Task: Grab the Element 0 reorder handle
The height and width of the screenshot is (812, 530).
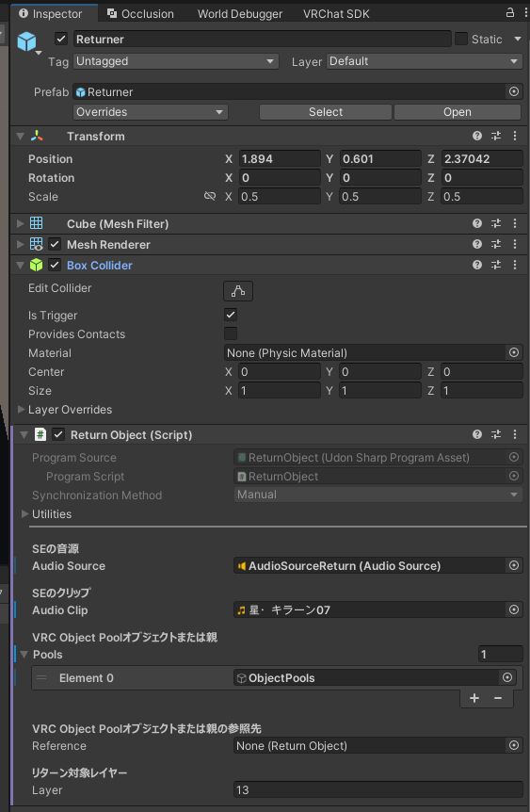Action: (x=41, y=677)
